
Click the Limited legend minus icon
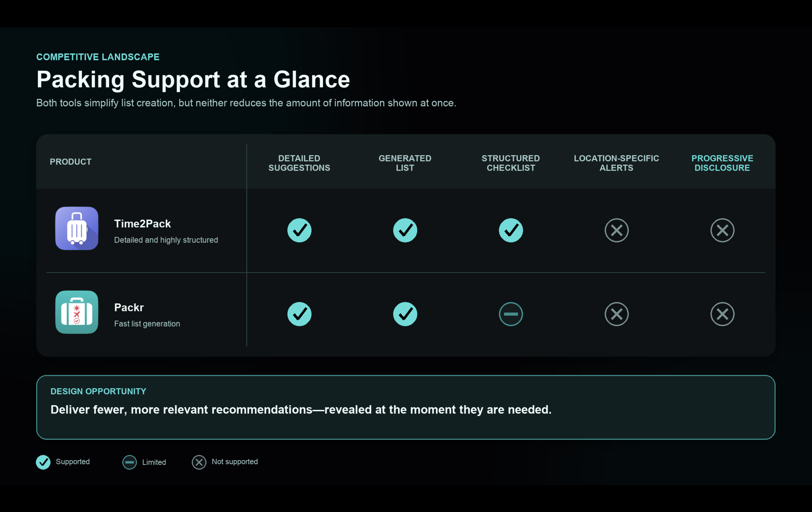[x=129, y=462]
